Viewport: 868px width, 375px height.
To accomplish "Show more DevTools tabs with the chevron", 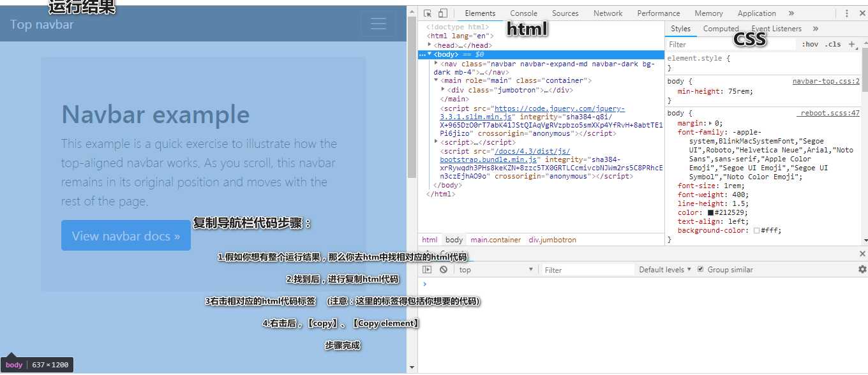I will coord(791,13).
